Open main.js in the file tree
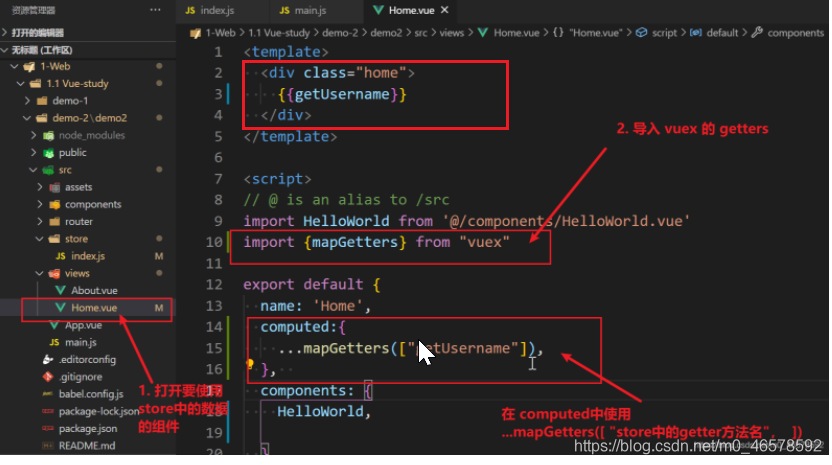This screenshot has height=465, width=832. click(x=80, y=342)
